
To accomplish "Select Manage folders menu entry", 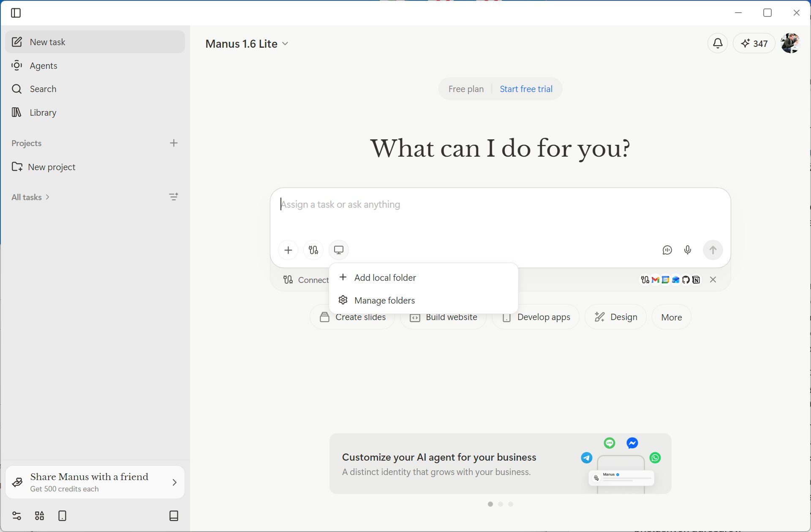I will (x=384, y=300).
